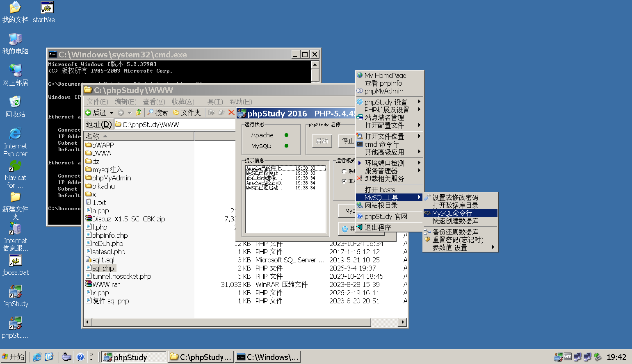Viewport: 632px width, 364px height.
Task: Open the 网上邻居 desktop icon
Action: pos(15,75)
